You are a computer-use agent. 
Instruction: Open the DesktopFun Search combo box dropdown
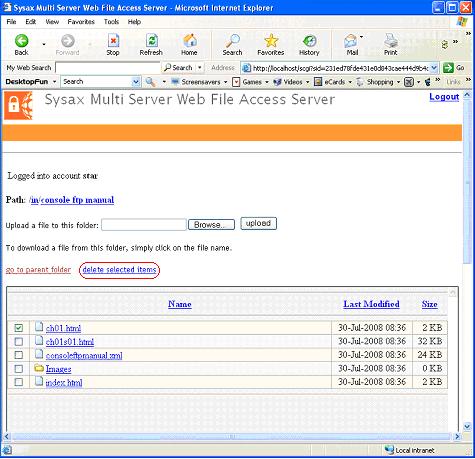pyautogui.click(x=136, y=82)
